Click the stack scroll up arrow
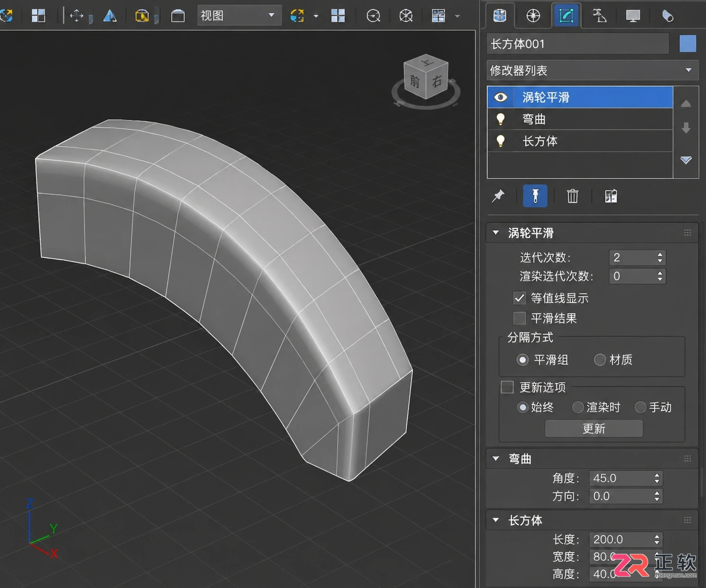This screenshot has width=706, height=588. point(686,104)
